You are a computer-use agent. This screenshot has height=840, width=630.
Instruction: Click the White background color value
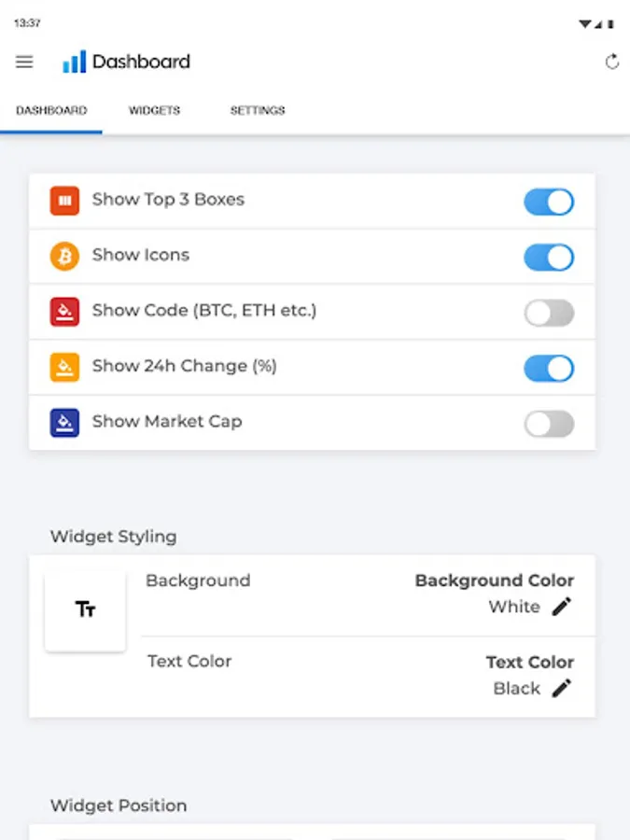pyautogui.click(x=514, y=607)
